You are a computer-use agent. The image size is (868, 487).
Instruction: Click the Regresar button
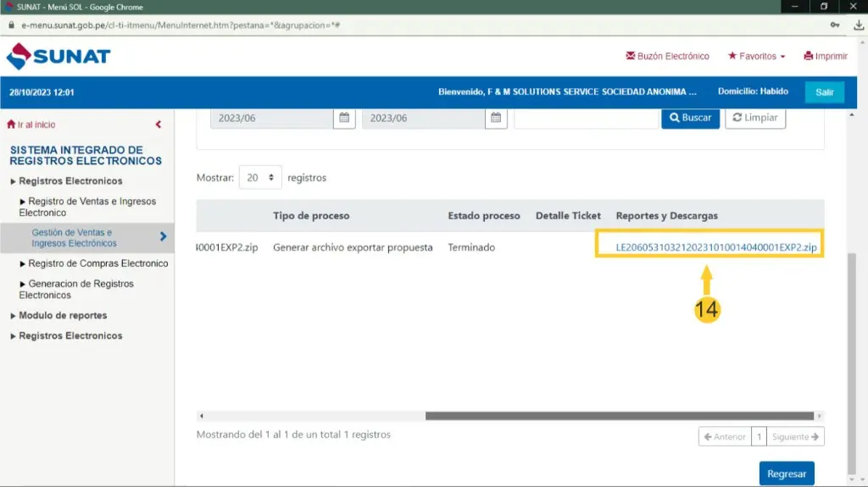tap(786, 474)
